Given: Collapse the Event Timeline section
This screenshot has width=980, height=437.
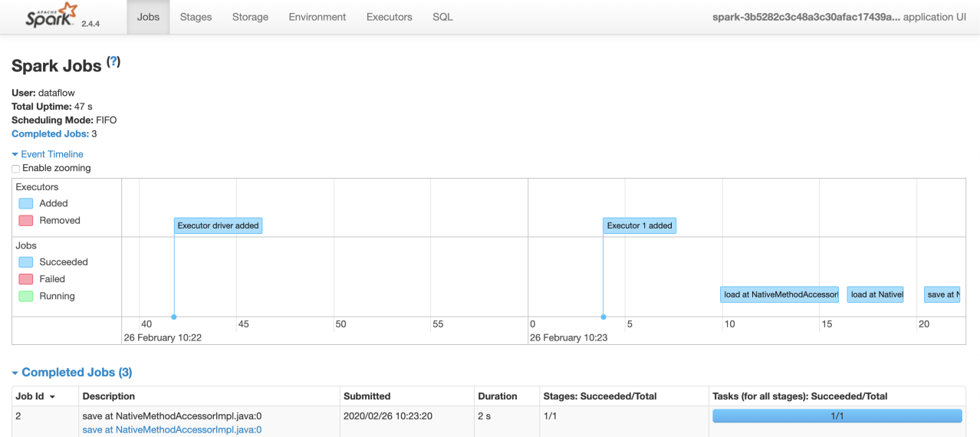Looking at the screenshot, I should click(x=48, y=154).
